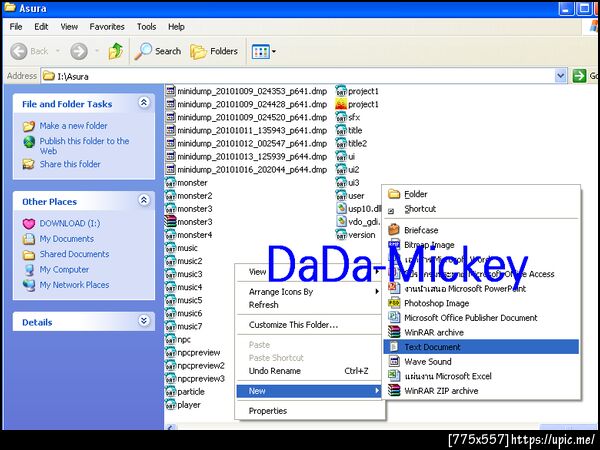
Task: Toggle the Folders pane button
Action: [214, 51]
